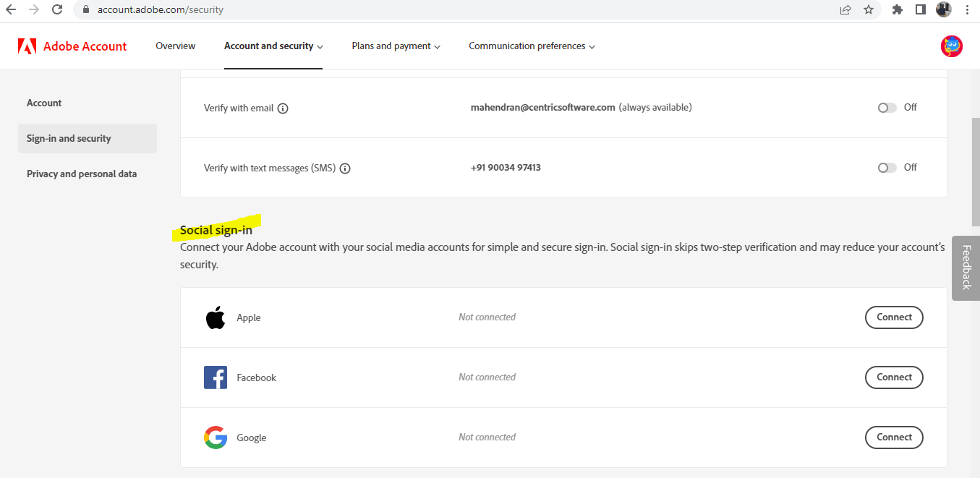The width and height of the screenshot is (980, 478).
Task: Click the Adobe logo icon
Action: click(x=28, y=46)
